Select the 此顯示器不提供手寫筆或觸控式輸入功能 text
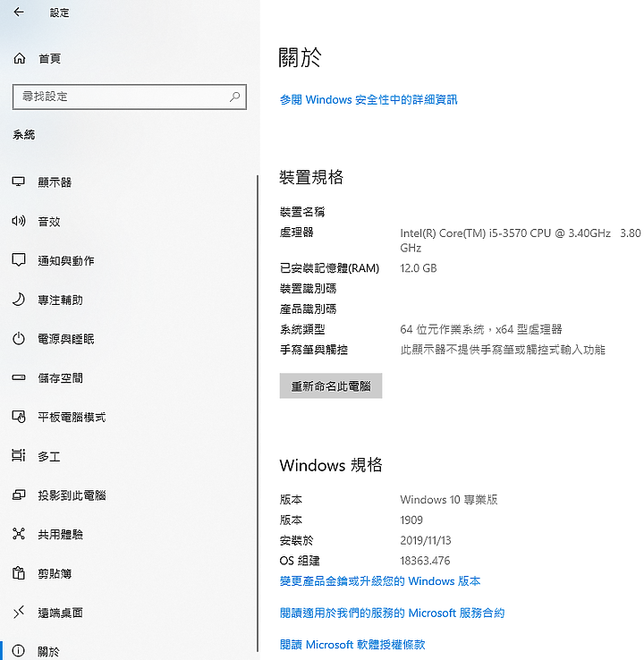The image size is (644, 660). 503,350
